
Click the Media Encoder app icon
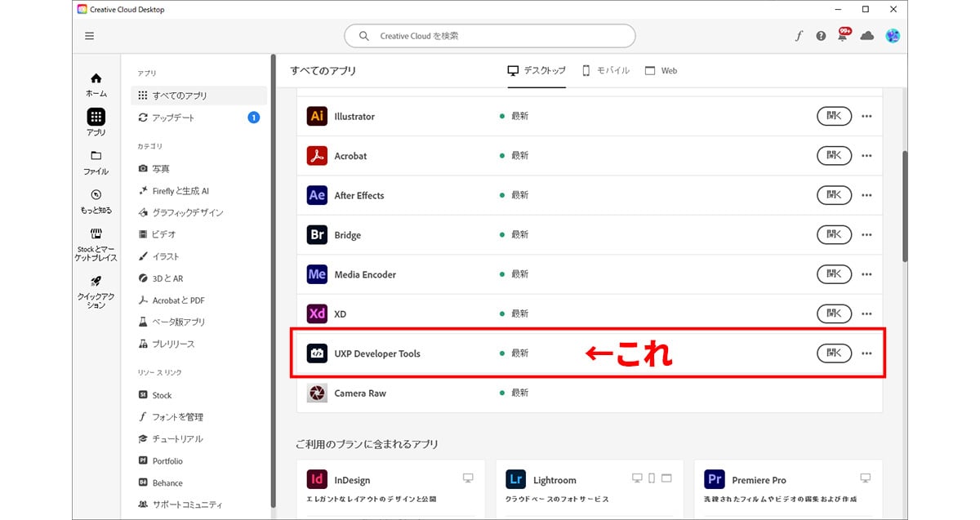click(317, 274)
